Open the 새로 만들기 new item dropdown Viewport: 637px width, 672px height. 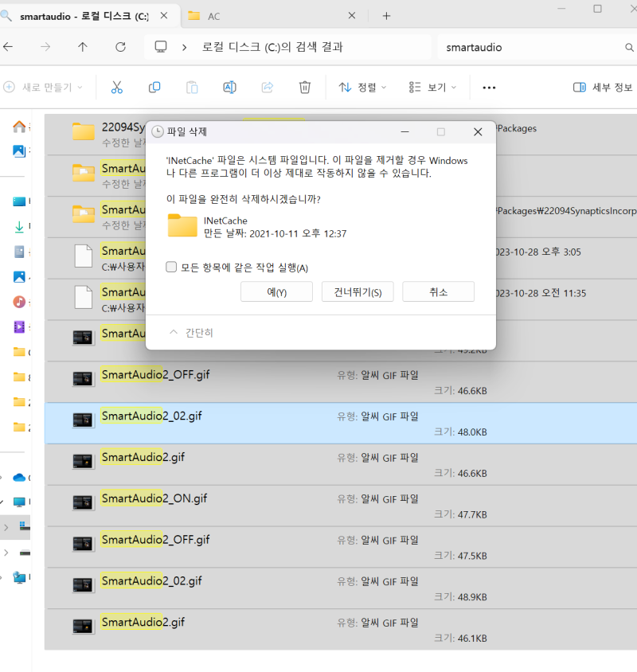click(43, 88)
